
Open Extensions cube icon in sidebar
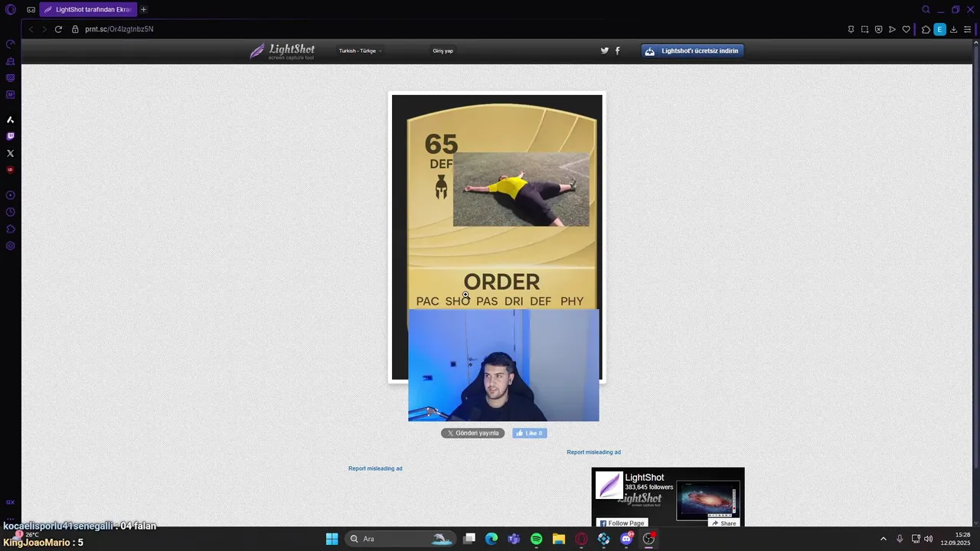[x=11, y=229]
